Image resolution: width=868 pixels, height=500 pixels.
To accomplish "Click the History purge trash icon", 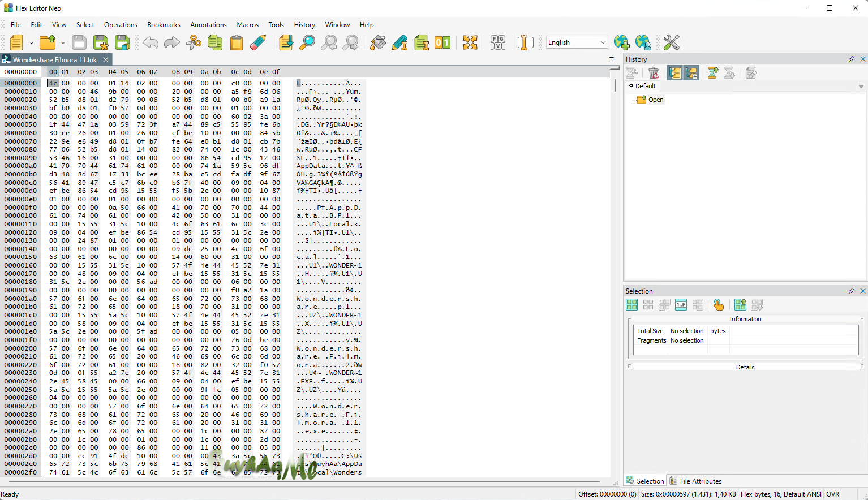I will [654, 73].
